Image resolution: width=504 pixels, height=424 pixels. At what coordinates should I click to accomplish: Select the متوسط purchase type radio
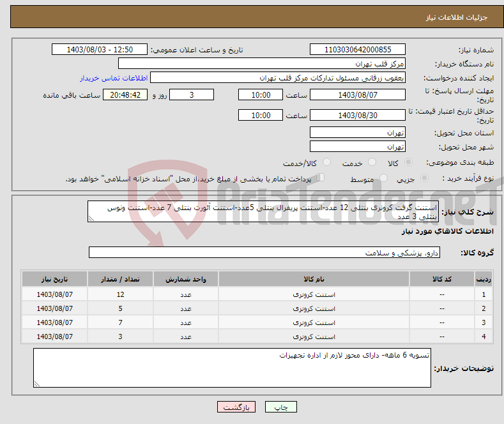click(383, 178)
